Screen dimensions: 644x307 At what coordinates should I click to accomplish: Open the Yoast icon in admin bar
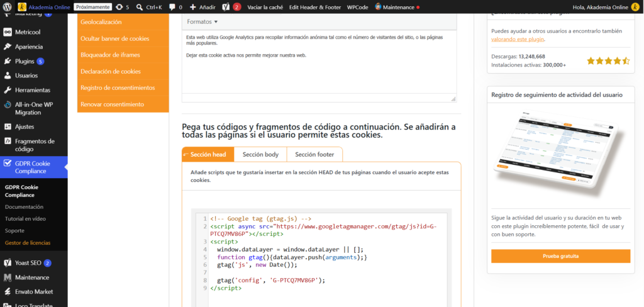(x=226, y=7)
